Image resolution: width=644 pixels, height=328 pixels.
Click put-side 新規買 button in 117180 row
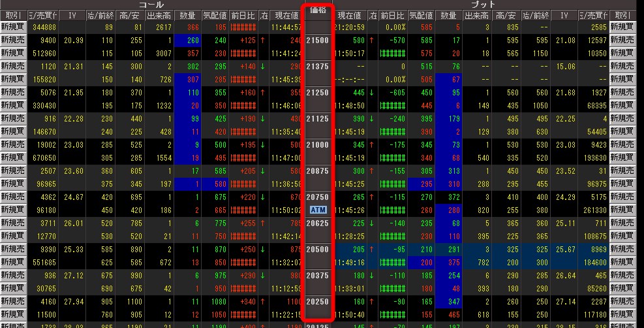[x=622, y=314]
